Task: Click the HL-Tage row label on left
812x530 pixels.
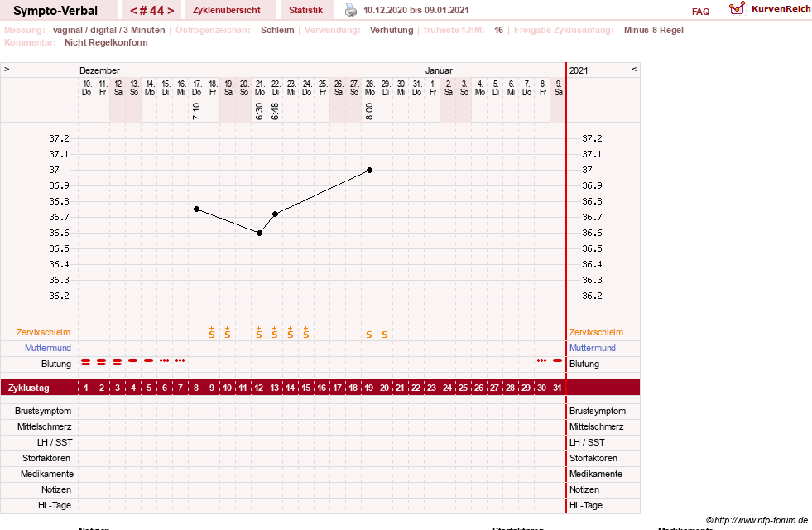Action: 55,505
